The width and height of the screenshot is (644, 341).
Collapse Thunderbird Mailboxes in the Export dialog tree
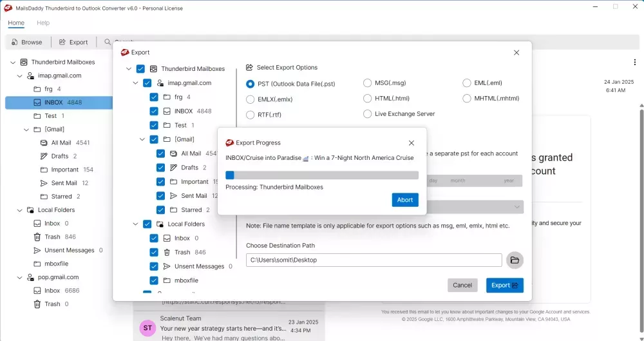(x=129, y=69)
